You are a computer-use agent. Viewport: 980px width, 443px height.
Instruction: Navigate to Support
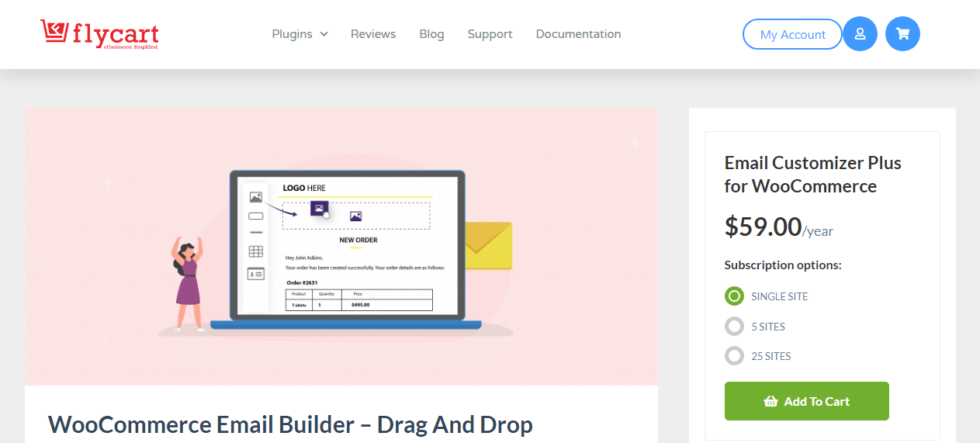coord(490,34)
